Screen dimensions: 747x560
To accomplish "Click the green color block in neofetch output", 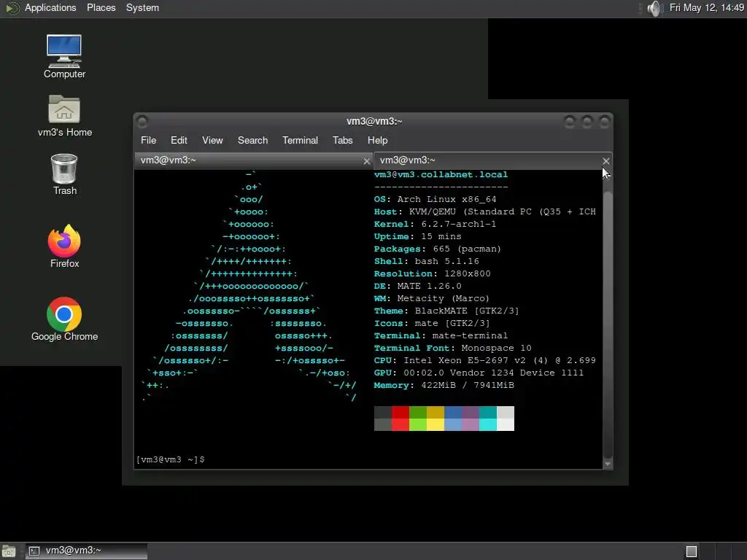I will tap(418, 419).
